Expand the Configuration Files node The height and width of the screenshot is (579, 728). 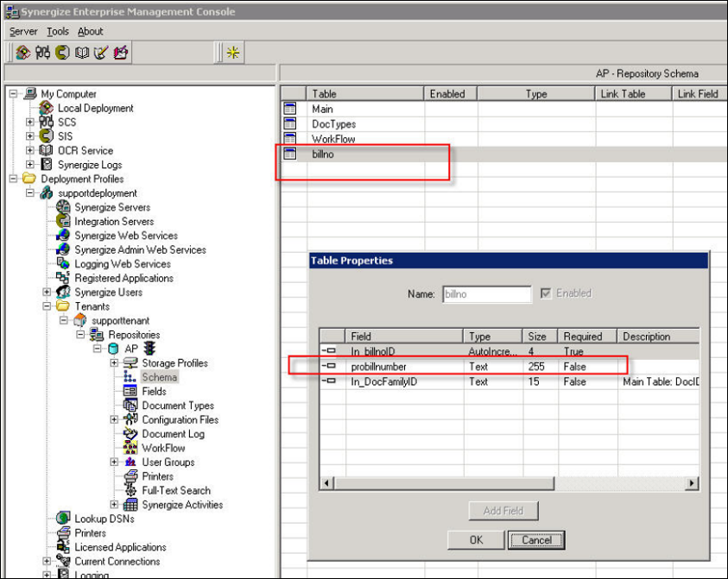click(x=114, y=419)
